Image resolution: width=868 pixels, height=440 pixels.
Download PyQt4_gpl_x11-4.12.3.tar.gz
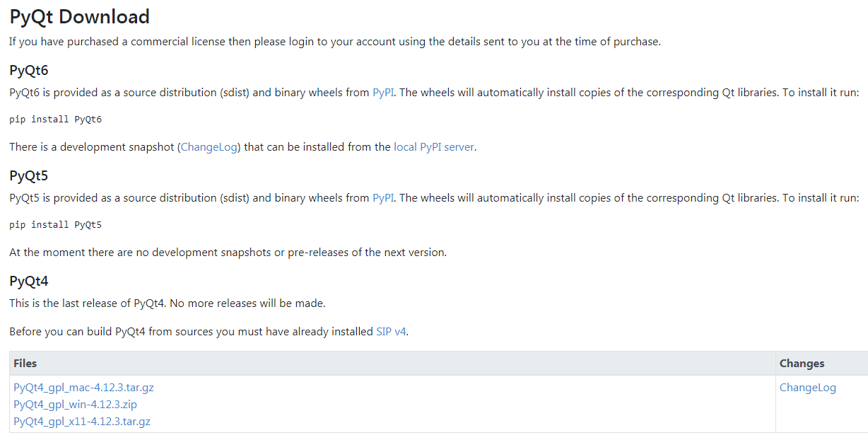tap(82, 422)
